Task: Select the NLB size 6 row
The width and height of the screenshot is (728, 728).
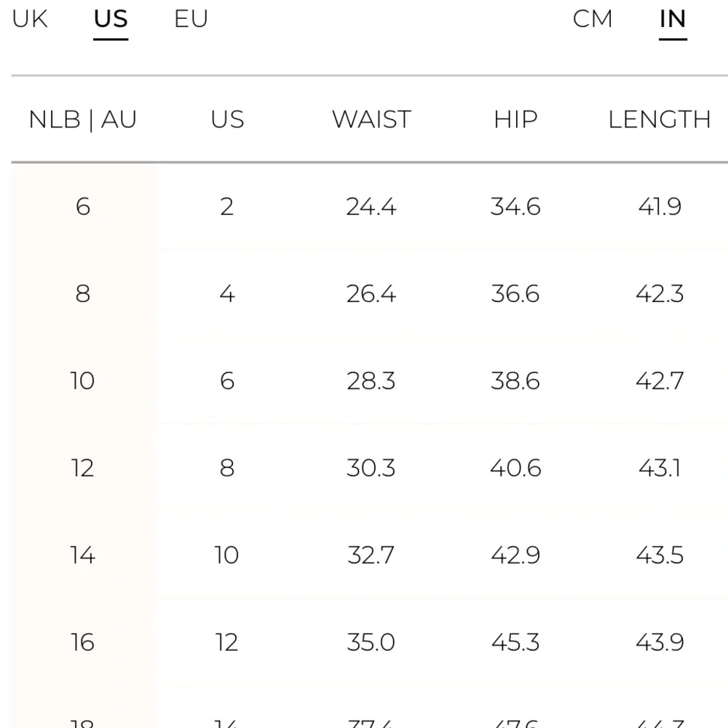Action: pos(83,207)
